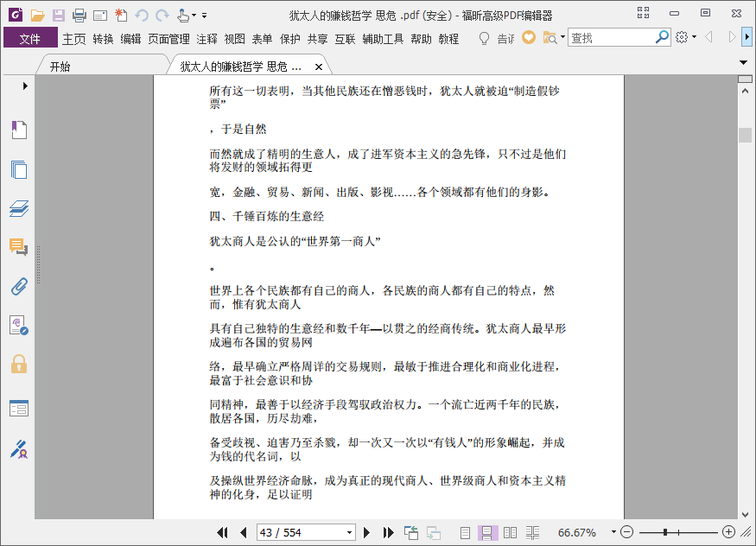Image resolution: width=756 pixels, height=546 pixels.
Task: Open the page thumbnails panel
Action: [x=19, y=169]
